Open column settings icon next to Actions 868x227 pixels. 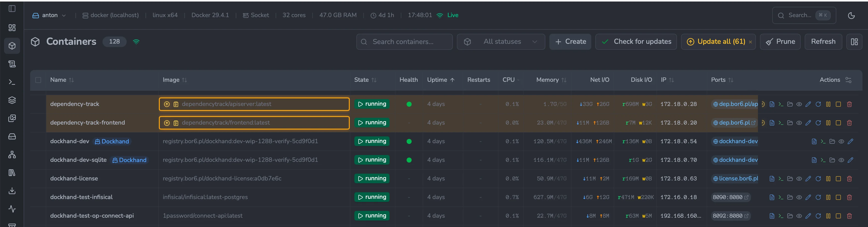click(848, 80)
